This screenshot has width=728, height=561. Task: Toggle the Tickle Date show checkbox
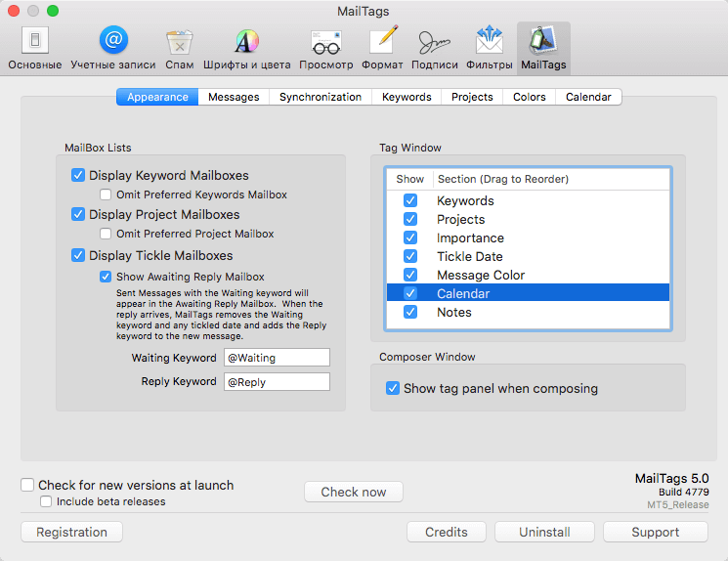point(410,256)
